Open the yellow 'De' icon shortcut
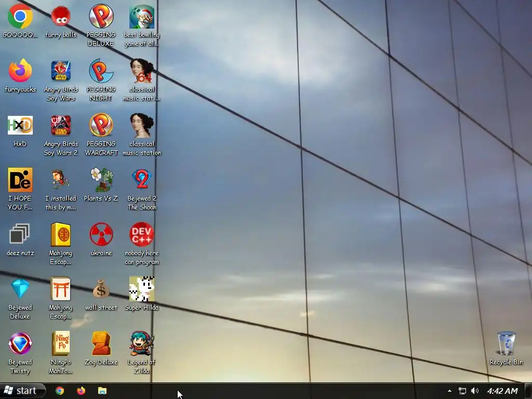 click(20, 180)
